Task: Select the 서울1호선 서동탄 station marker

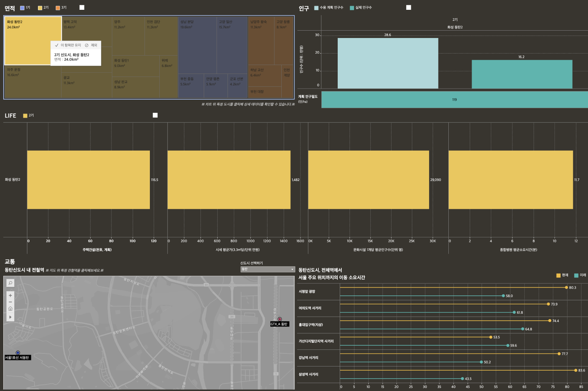Action: pyautogui.click(x=18, y=353)
